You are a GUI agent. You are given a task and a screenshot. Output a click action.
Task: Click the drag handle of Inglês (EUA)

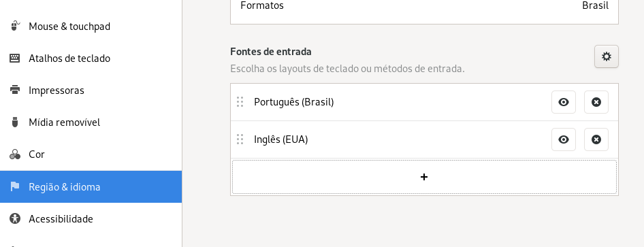[240, 139]
